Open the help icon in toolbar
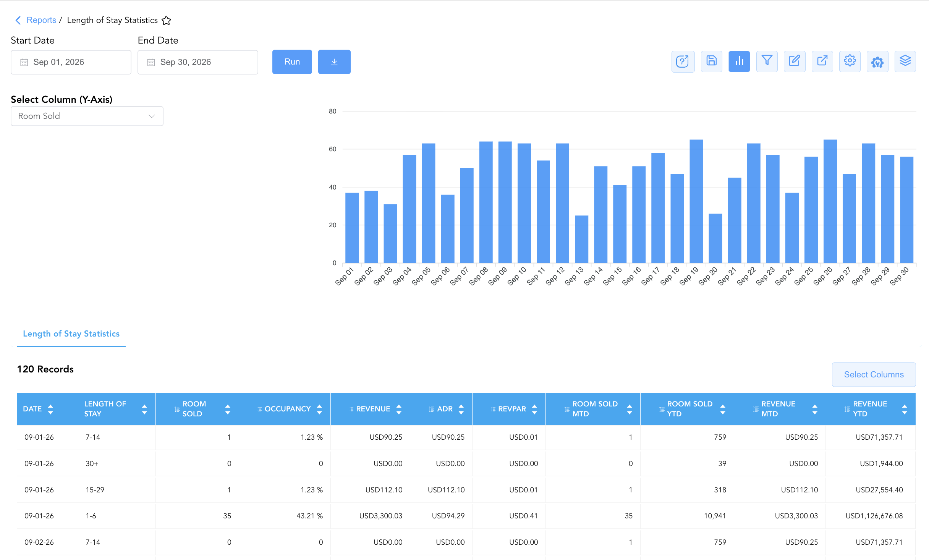This screenshot has width=929, height=560. pos(683,61)
